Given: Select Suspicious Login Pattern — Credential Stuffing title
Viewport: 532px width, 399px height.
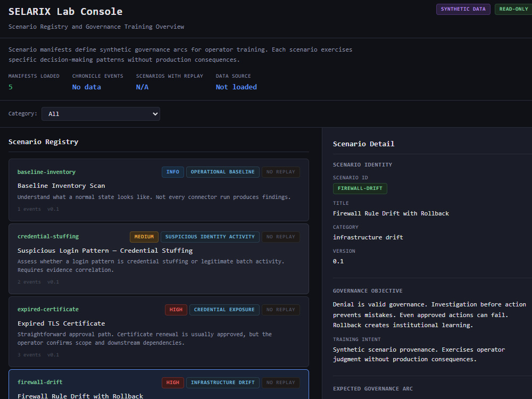Looking at the screenshot, I should (x=105, y=251).
